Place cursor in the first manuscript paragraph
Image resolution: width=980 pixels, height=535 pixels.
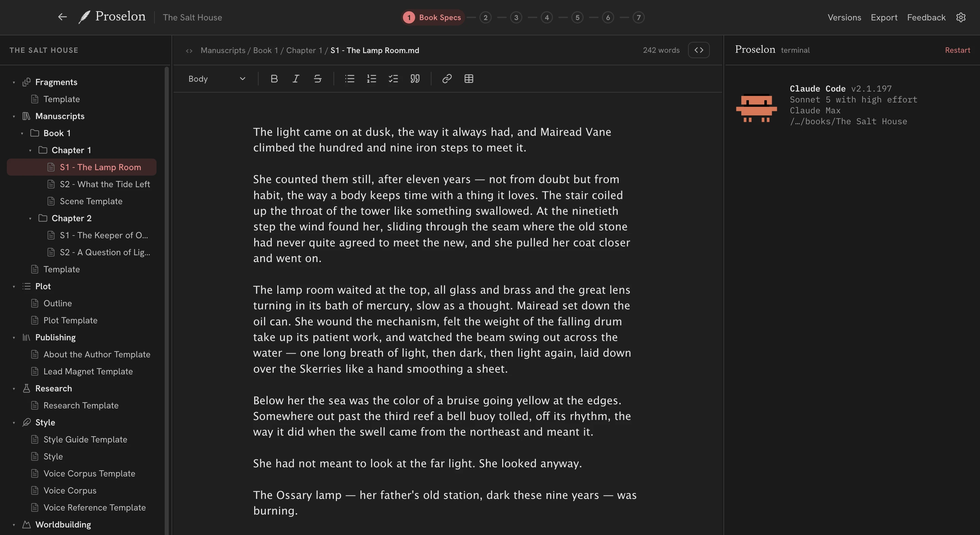432,140
